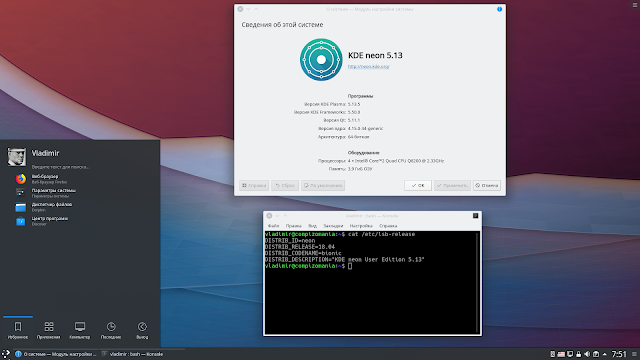The width and height of the screenshot is (640, 360).
Task: Click terminal line DISTRIB_CODENAME=bionic
Action: 303,253
